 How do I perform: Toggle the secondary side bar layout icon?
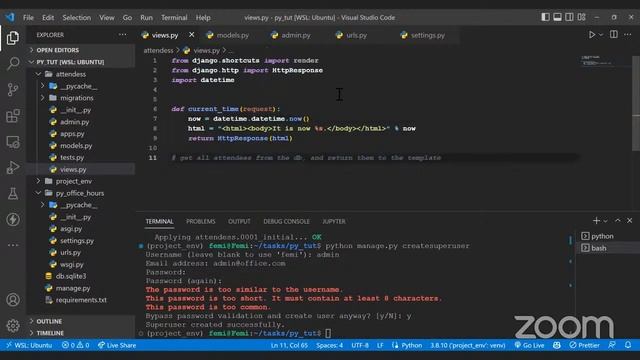coord(569,17)
